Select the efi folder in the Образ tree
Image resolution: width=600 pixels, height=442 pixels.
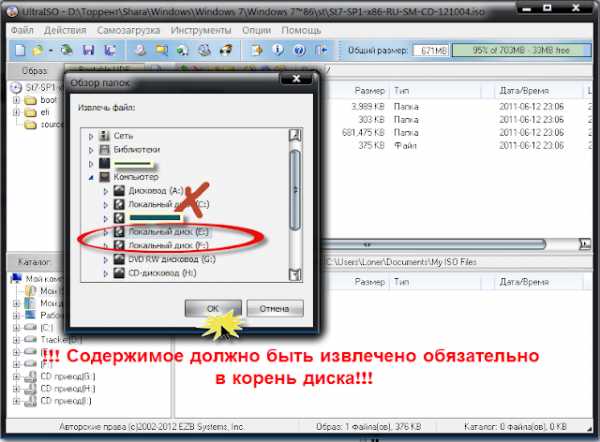tap(45, 113)
